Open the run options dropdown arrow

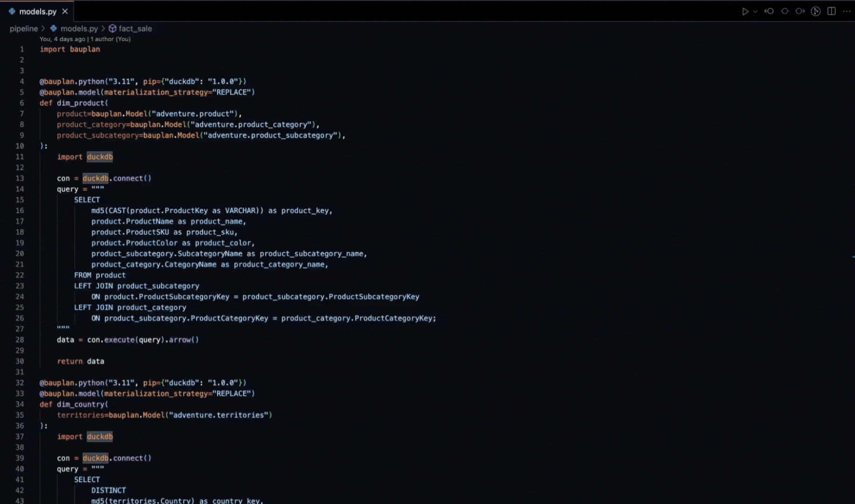coord(755,11)
